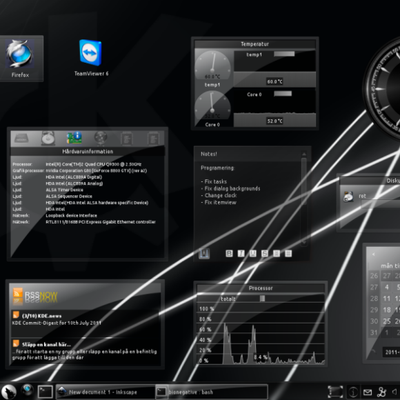400x400 pixels.
Task: Open the info notifications icon in tray
Action: tap(353, 392)
